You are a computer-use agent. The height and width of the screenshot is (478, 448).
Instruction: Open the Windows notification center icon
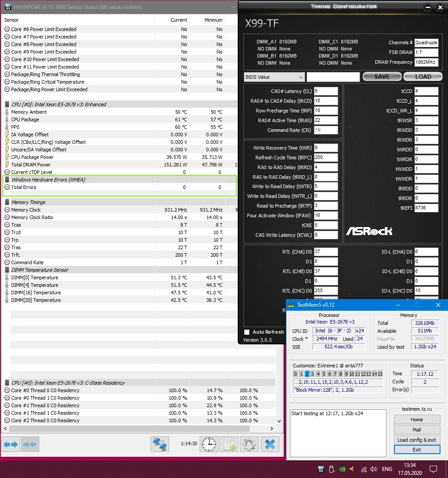pos(433,469)
